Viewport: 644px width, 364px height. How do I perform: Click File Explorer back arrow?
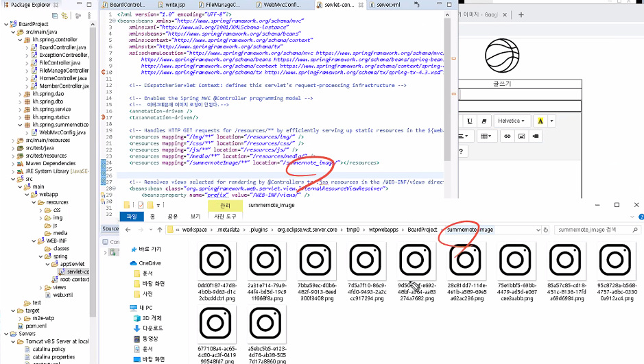[128, 230]
